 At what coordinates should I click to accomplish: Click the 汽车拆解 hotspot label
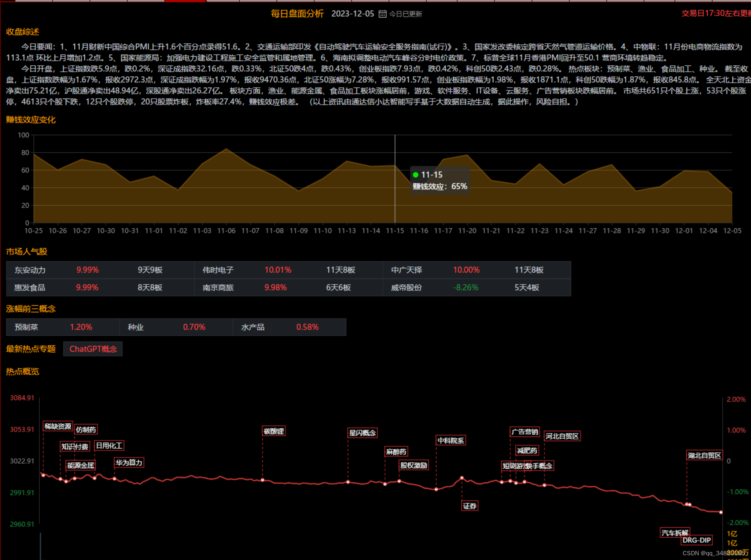point(675,533)
